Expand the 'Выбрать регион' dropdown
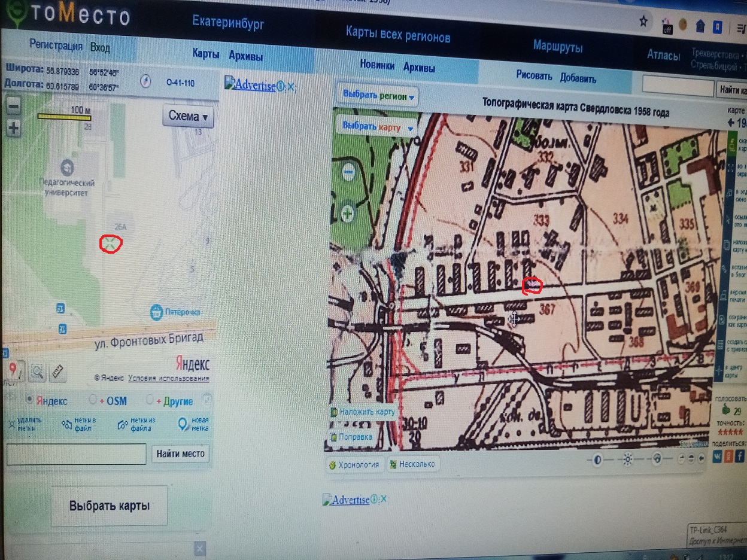The image size is (747, 560). coord(379,96)
